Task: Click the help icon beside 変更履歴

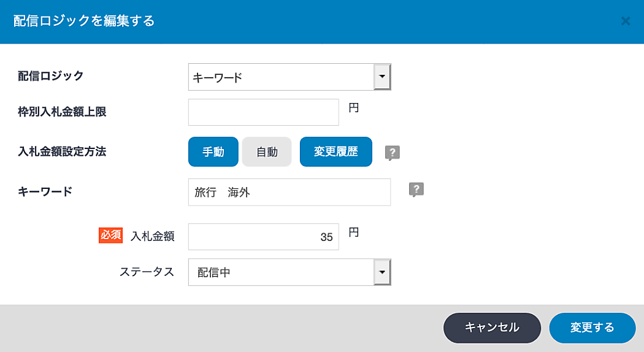Action: point(392,153)
